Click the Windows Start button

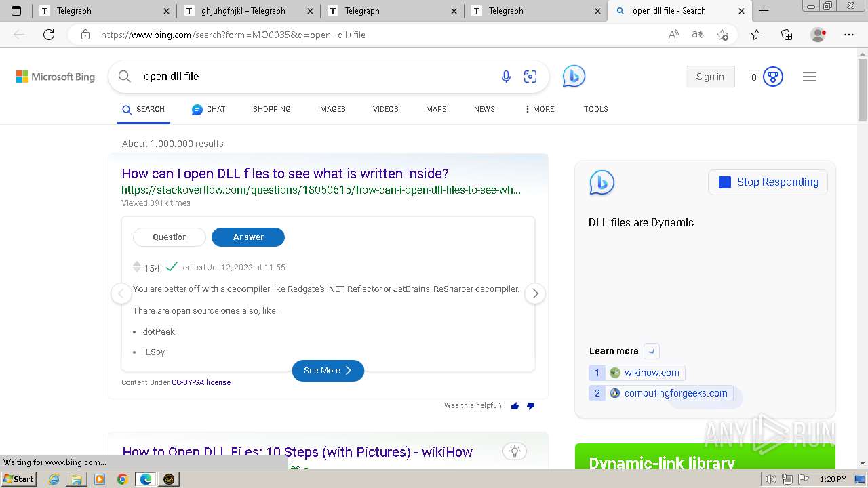pos(18,479)
